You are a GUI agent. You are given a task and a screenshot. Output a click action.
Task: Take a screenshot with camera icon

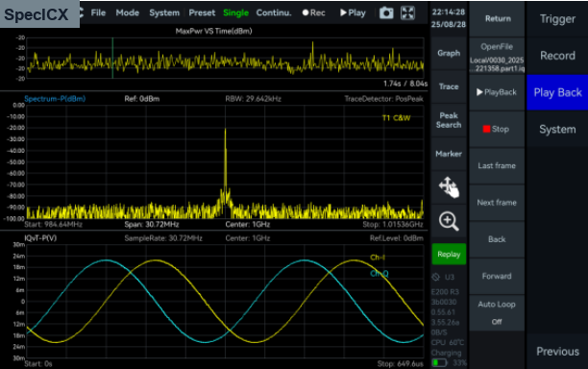(x=386, y=13)
